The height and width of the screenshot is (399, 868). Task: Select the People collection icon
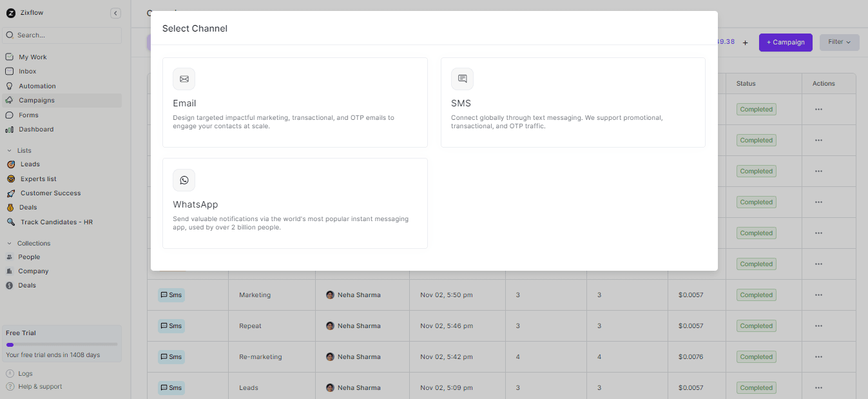tap(9, 257)
